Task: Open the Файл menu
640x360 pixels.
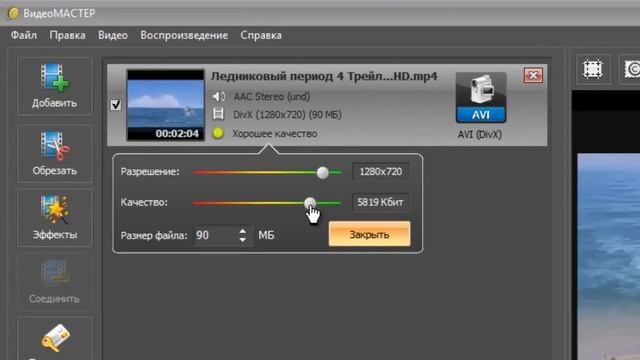Action: click(24, 36)
